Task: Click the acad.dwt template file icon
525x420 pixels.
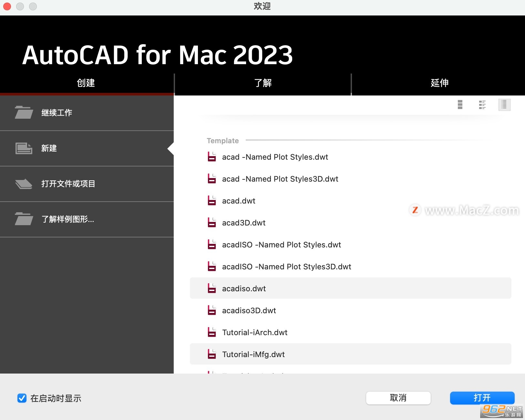Action: pyautogui.click(x=212, y=201)
